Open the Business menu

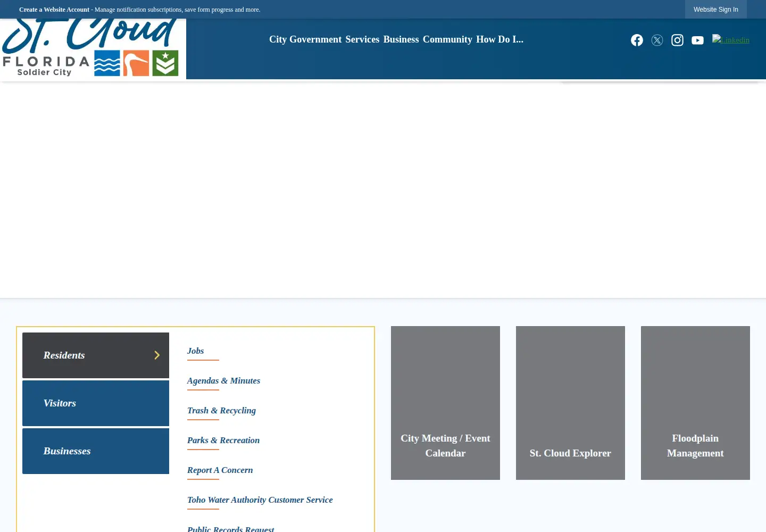[x=401, y=39]
